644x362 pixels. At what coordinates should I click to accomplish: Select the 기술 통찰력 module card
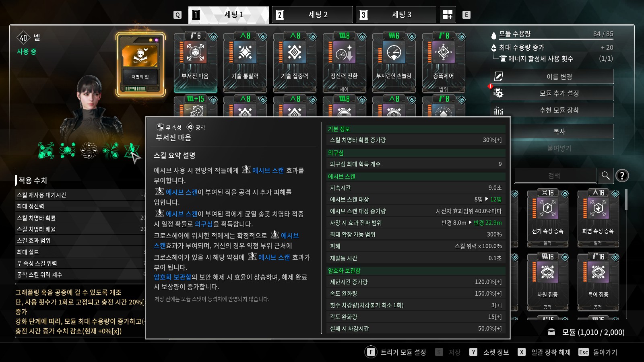(245, 62)
